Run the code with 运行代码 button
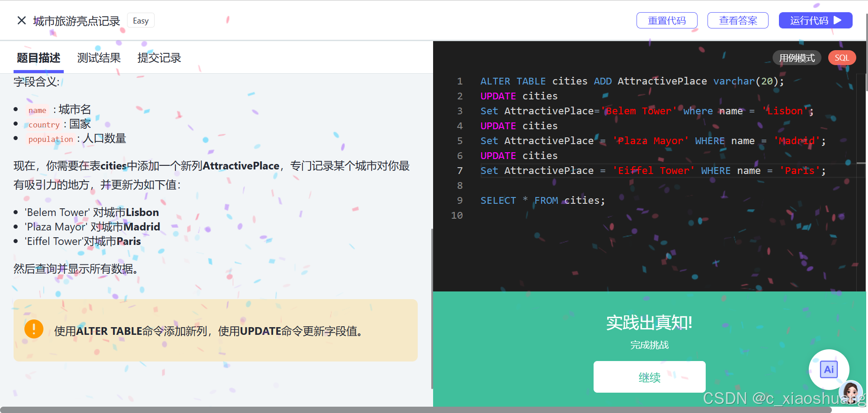This screenshot has width=868, height=413. click(x=816, y=20)
